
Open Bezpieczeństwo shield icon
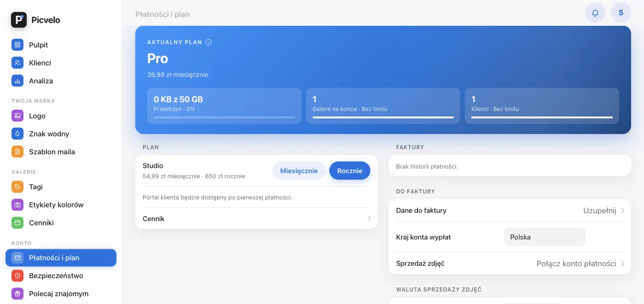coord(17,276)
